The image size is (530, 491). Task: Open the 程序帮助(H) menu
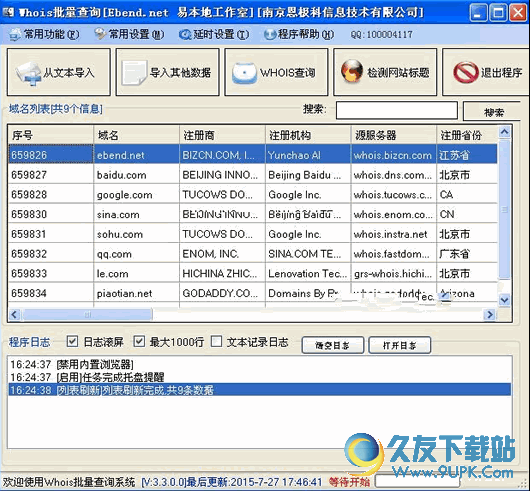coord(299,34)
